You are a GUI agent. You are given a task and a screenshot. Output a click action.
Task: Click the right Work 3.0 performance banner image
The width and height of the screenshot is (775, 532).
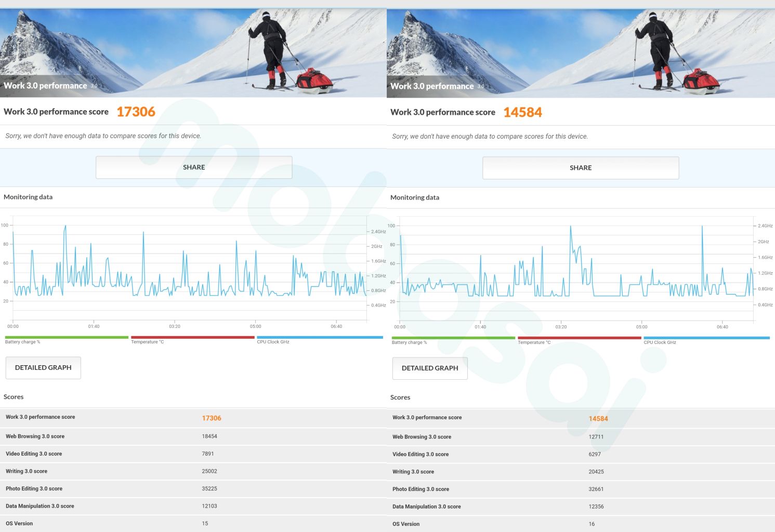pos(580,52)
